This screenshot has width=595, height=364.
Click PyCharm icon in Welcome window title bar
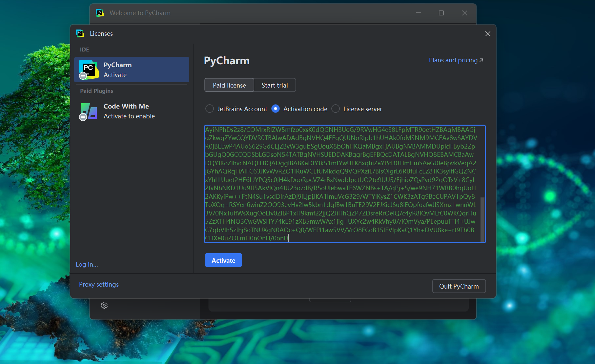[100, 13]
